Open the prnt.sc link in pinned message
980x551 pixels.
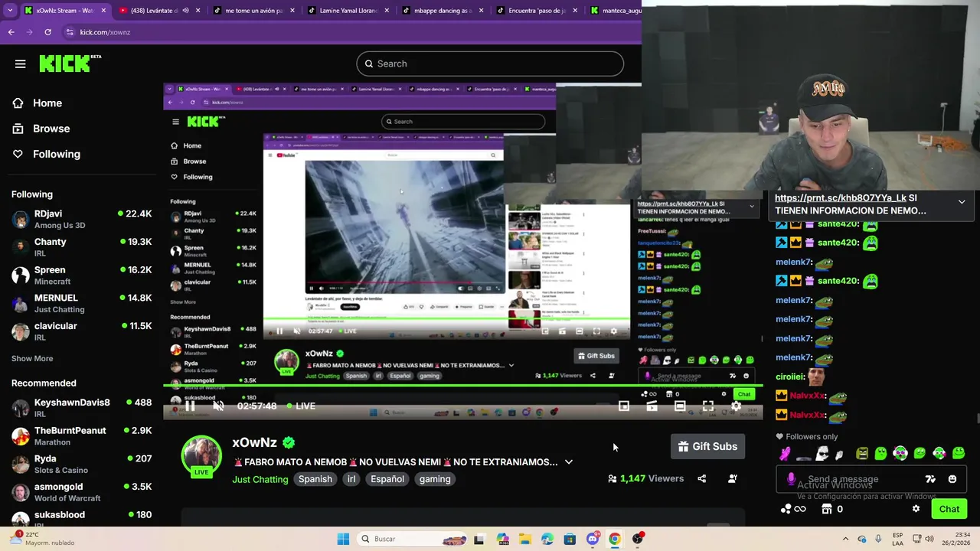tap(841, 197)
